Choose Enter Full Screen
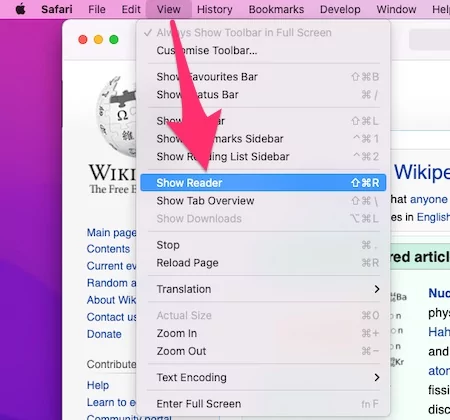 click(263, 404)
